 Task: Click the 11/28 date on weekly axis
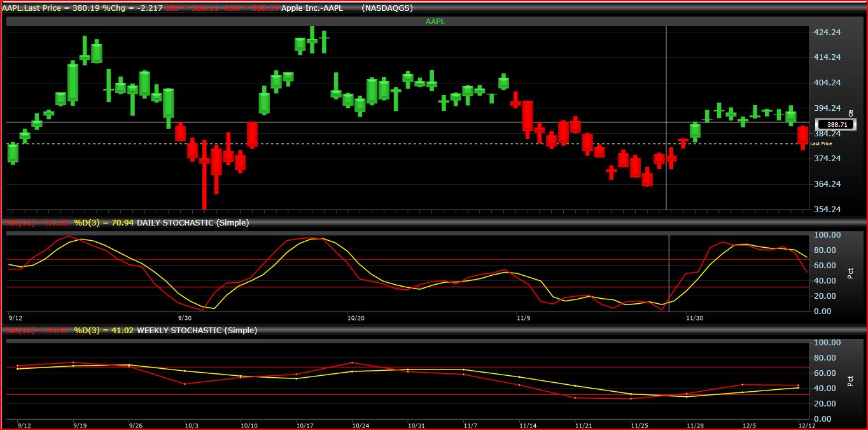(x=694, y=426)
